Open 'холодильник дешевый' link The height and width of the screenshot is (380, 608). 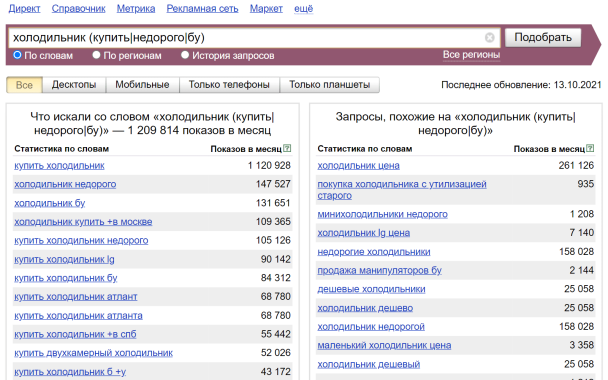point(369,364)
